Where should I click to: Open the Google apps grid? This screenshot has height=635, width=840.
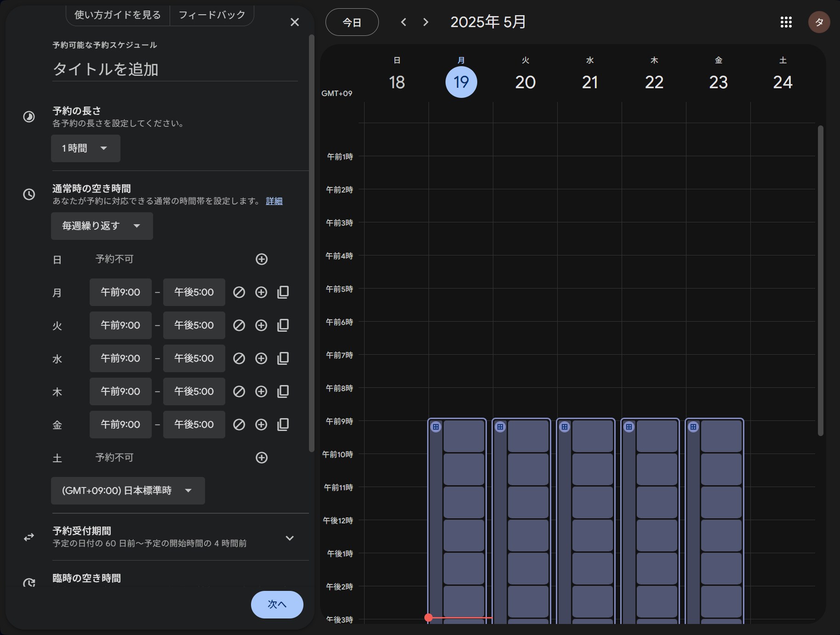coord(786,22)
